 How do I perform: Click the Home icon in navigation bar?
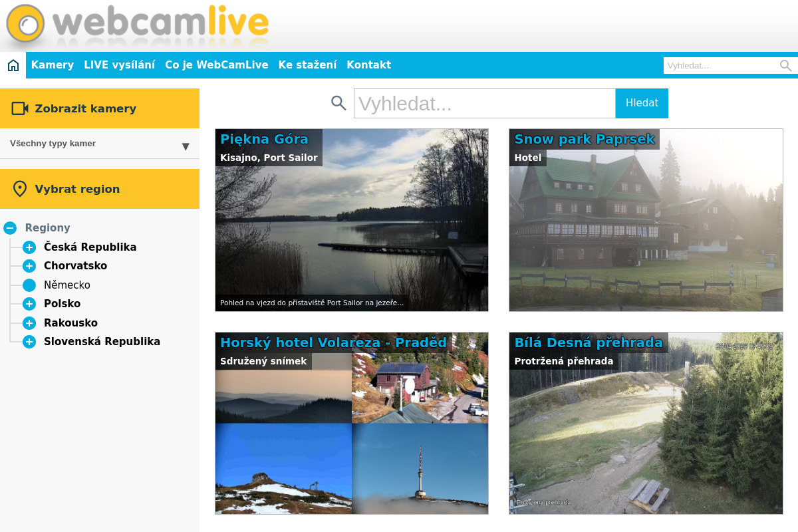pos(13,65)
